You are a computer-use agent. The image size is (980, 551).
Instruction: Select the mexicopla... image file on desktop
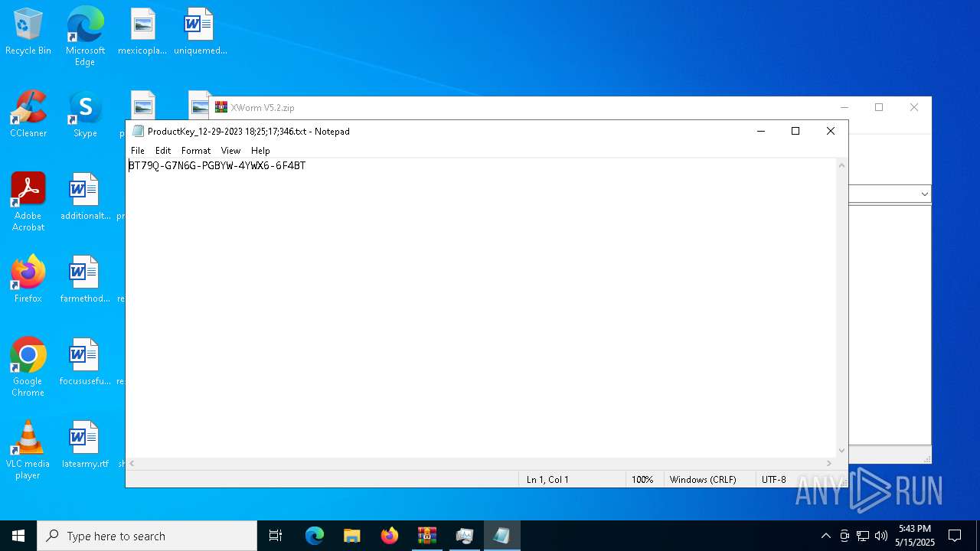pyautogui.click(x=142, y=32)
